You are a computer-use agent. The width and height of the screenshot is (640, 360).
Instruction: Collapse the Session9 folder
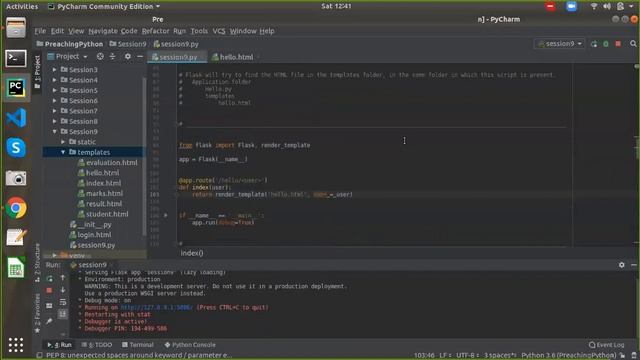click(54, 131)
